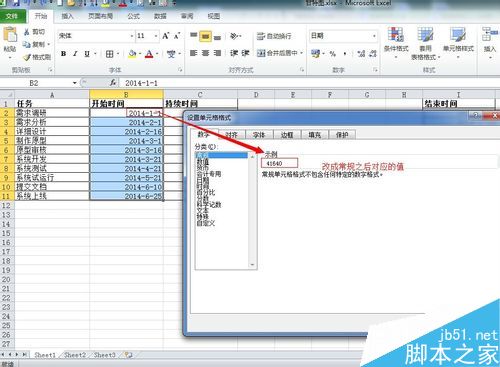This screenshot has height=367, width=500.
Task: Click the Increase Indent icon
Action: pyautogui.click(x=246, y=53)
